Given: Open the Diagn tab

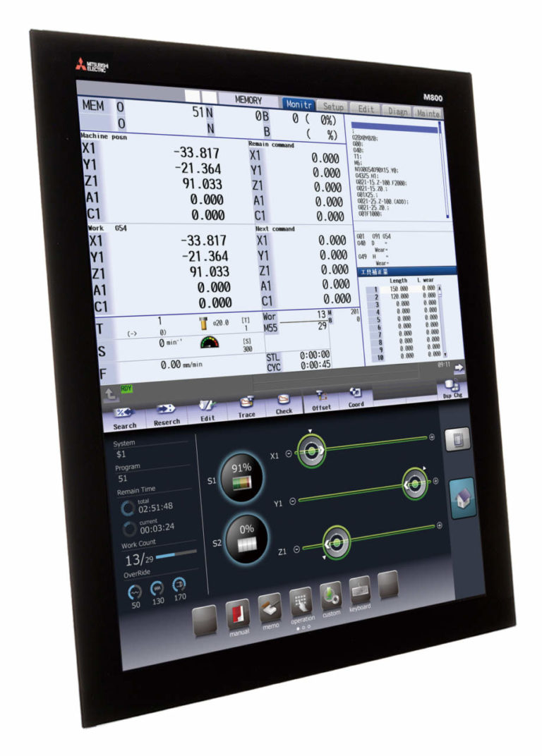Looking at the screenshot, I should pyautogui.click(x=397, y=111).
